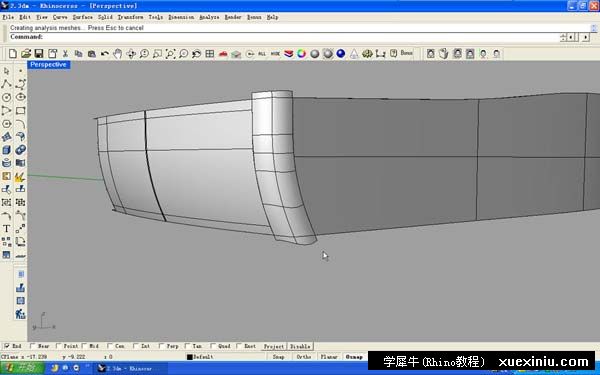Expand the command history scroll arrow
The image size is (600, 375).
(594, 28)
